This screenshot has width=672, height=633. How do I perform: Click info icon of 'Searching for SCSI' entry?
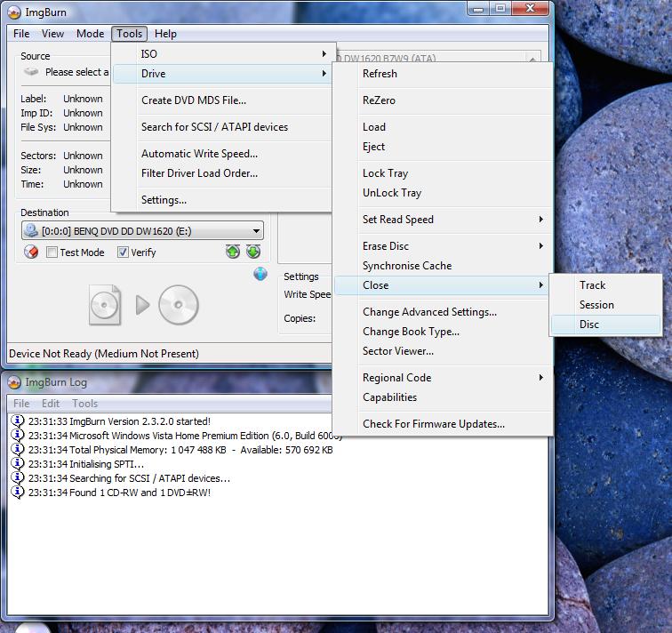pos(17,477)
